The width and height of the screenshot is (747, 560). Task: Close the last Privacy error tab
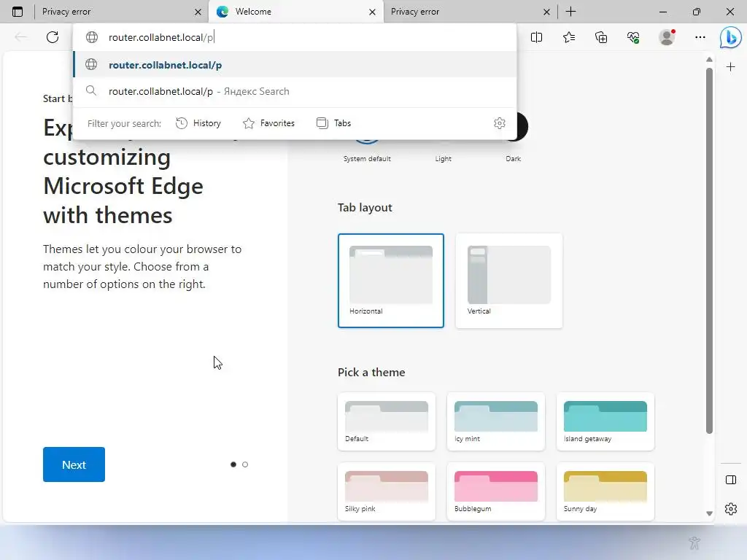[x=547, y=12]
